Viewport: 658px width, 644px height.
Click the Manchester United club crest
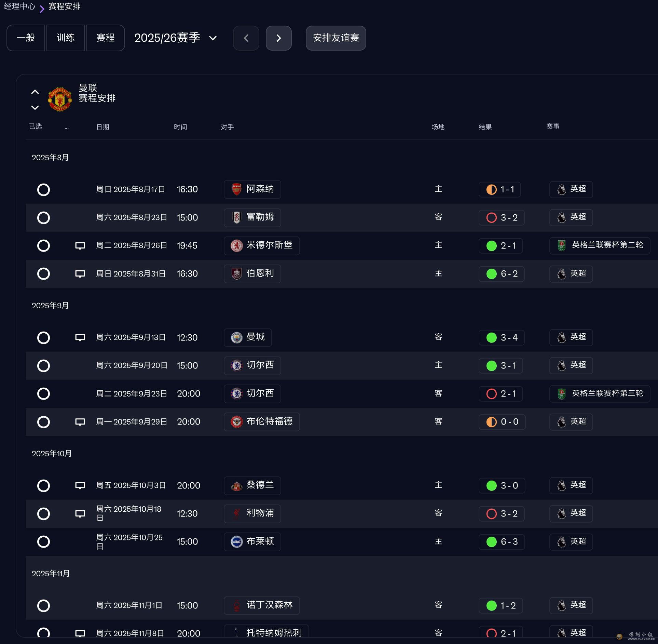coord(60,99)
